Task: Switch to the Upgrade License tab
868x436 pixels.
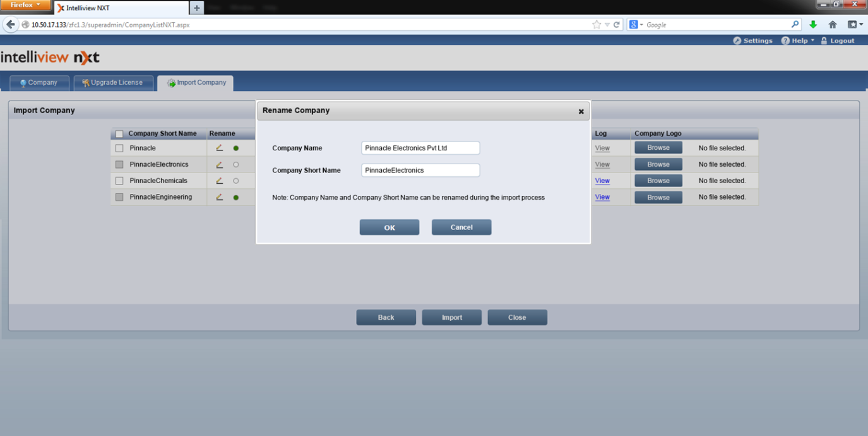Action: point(113,83)
